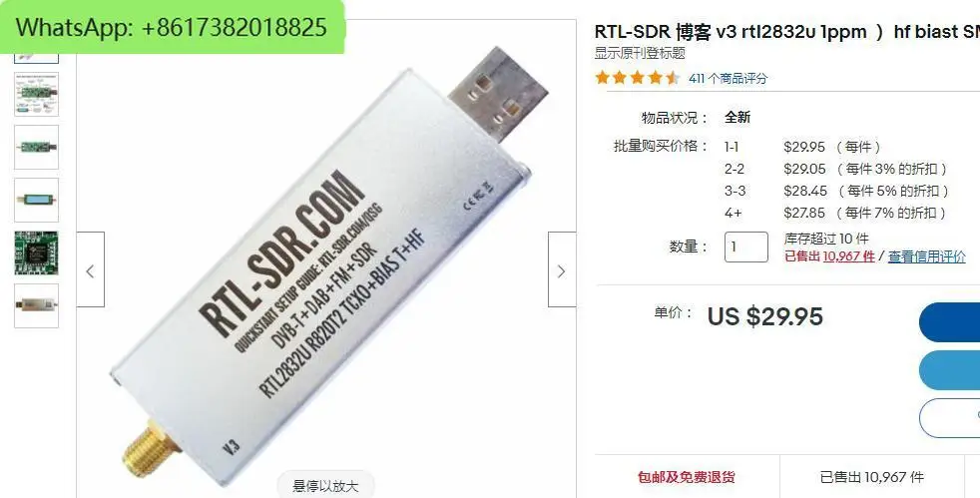Show the previous product image with left arrow
The width and height of the screenshot is (980, 498).
pos(91,269)
